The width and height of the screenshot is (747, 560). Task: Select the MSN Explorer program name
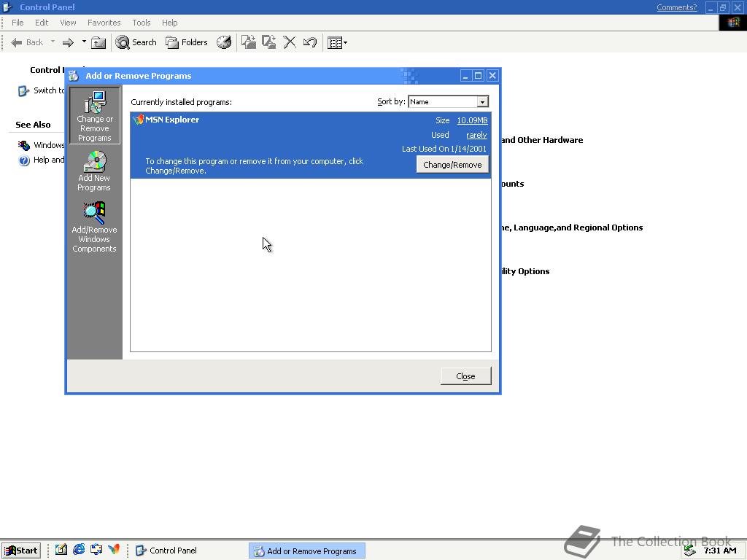click(172, 120)
